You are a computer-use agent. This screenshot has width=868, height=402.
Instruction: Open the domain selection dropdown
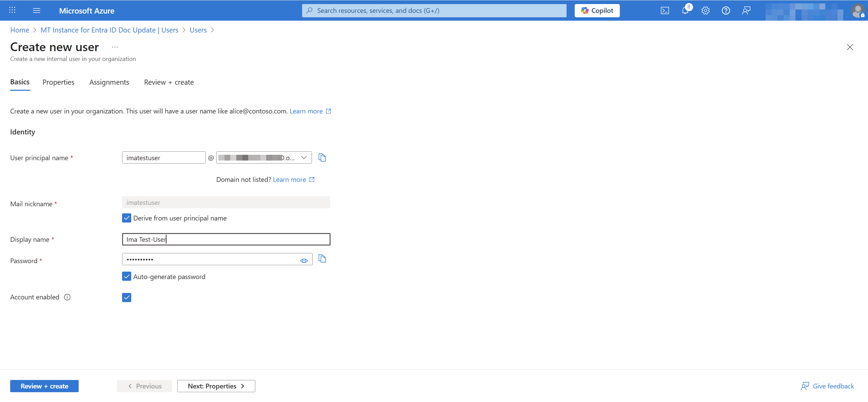point(303,157)
